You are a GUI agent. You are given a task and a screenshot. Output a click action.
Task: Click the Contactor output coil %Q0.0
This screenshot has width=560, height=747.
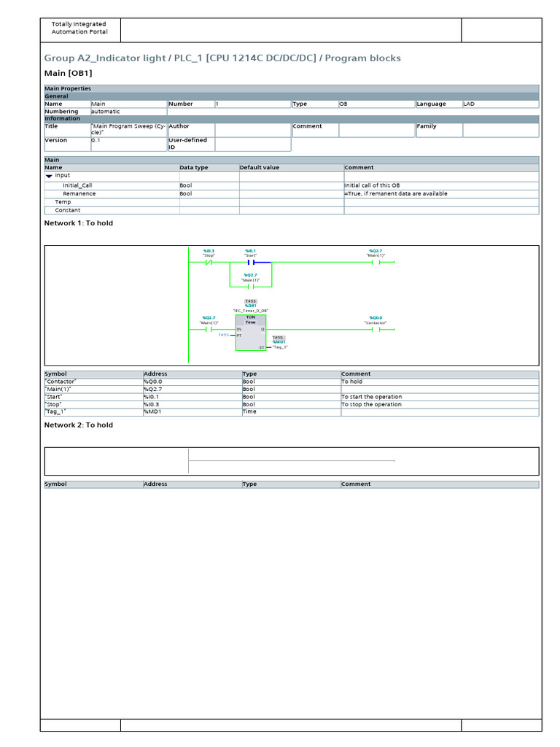376,329
